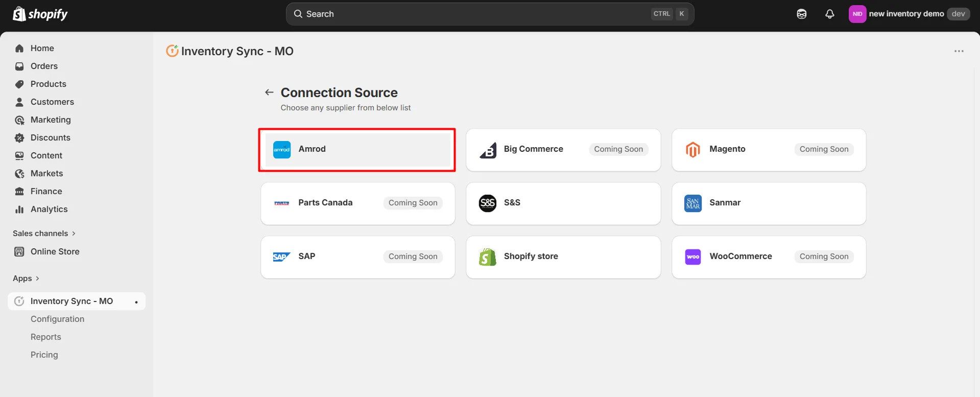980x397 pixels.
Task: Click the Shopify logo
Action: pyautogui.click(x=40, y=14)
